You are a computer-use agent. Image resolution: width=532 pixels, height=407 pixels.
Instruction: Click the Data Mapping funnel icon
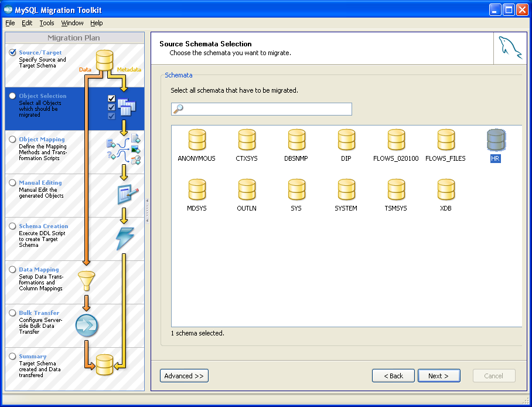(x=87, y=281)
